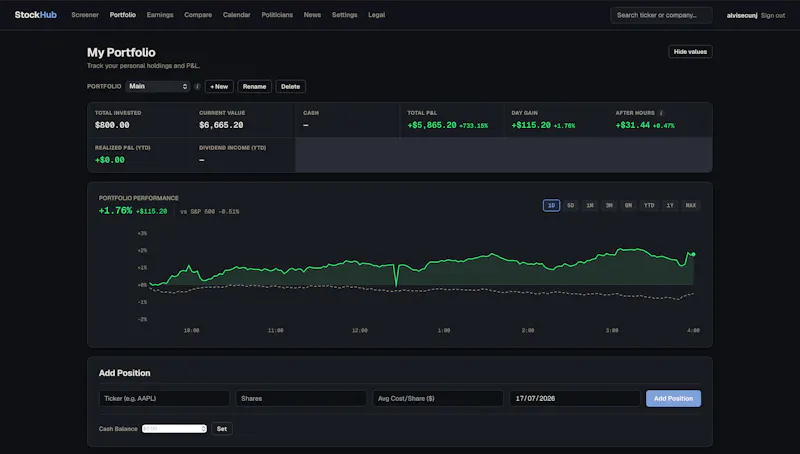Select the 1M chart range

pos(590,206)
